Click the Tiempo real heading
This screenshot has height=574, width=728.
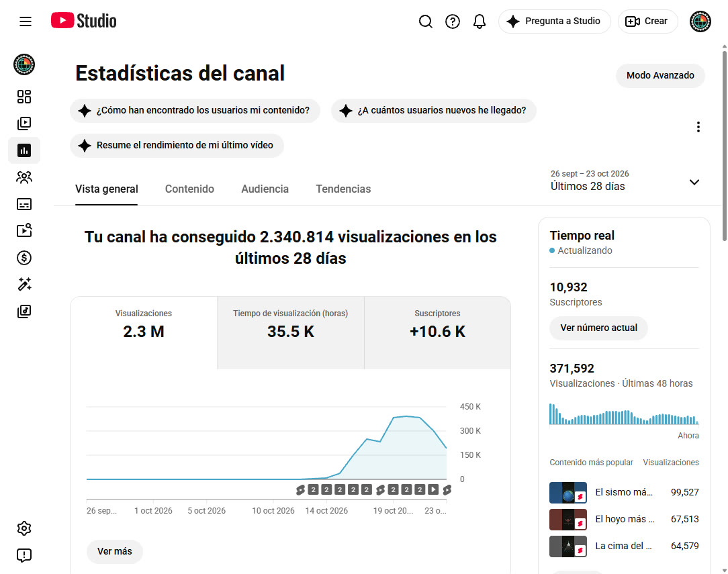pyautogui.click(x=582, y=236)
